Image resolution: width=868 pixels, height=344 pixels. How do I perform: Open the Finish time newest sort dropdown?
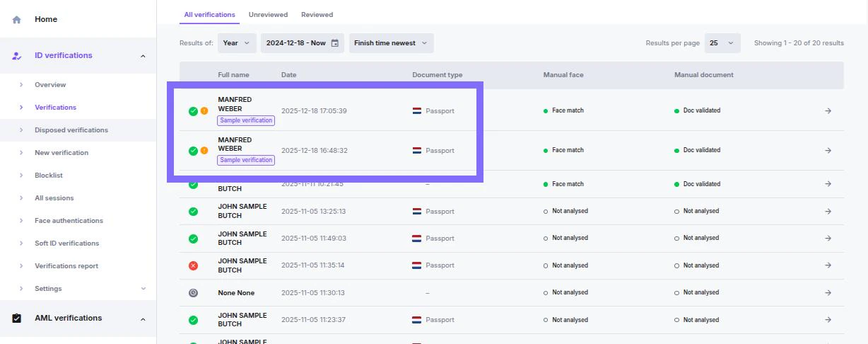click(392, 43)
